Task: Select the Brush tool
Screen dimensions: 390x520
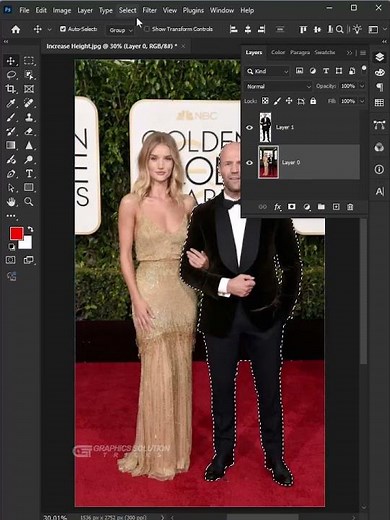Action: [11, 117]
